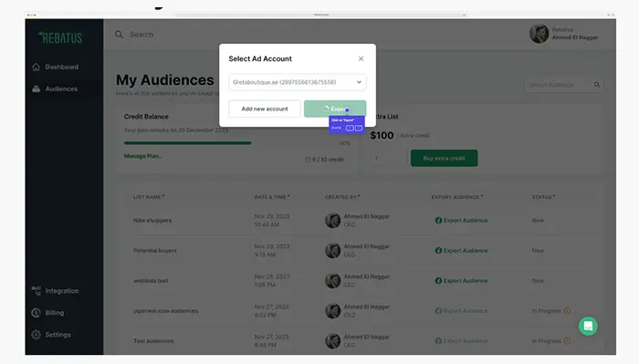Click the 6 / 10 credit text
The width and height of the screenshot is (639, 364).
(328, 160)
